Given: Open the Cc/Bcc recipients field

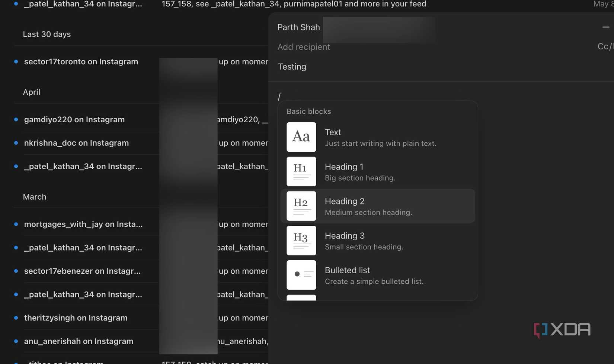Looking at the screenshot, I should 604,46.
